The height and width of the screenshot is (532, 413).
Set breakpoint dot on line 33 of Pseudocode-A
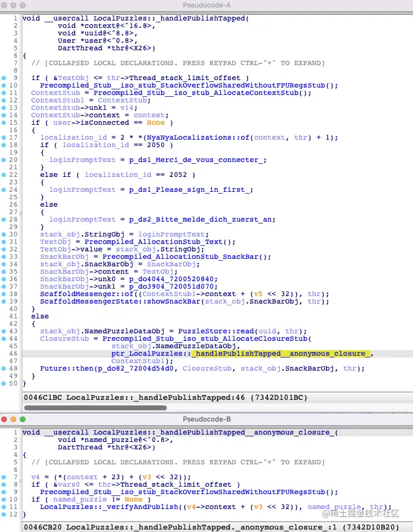[x=4, y=257]
